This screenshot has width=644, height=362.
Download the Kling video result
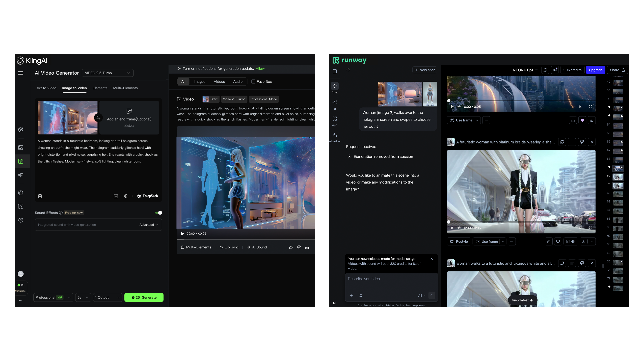pyautogui.click(x=307, y=247)
